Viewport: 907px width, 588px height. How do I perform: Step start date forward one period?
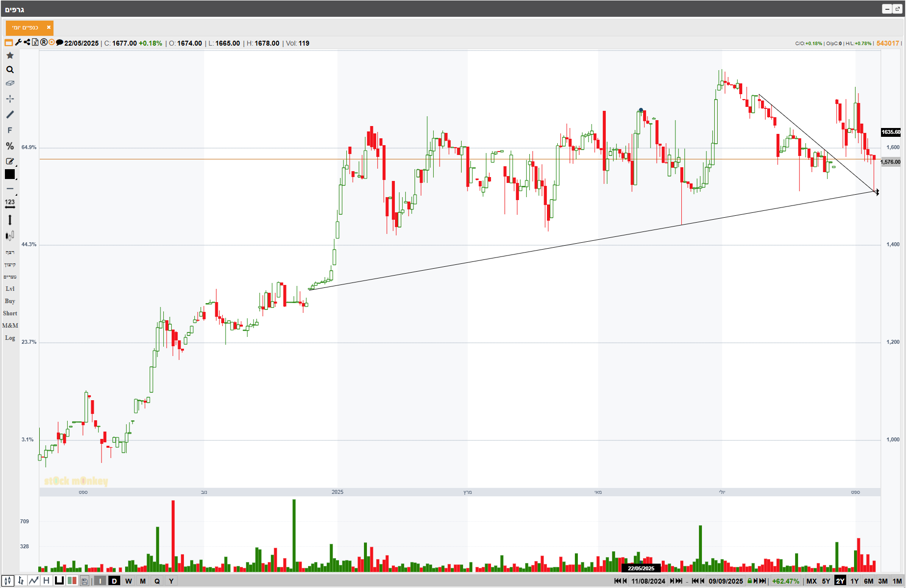click(x=673, y=581)
